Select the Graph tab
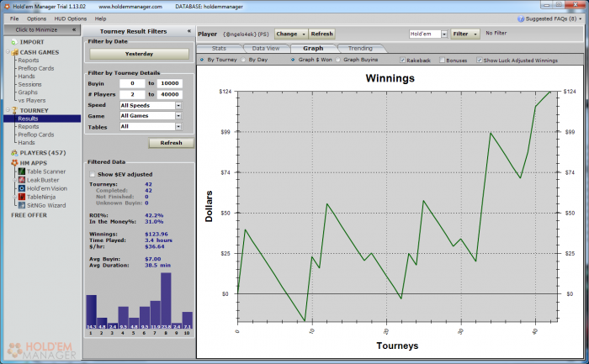 (x=313, y=49)
